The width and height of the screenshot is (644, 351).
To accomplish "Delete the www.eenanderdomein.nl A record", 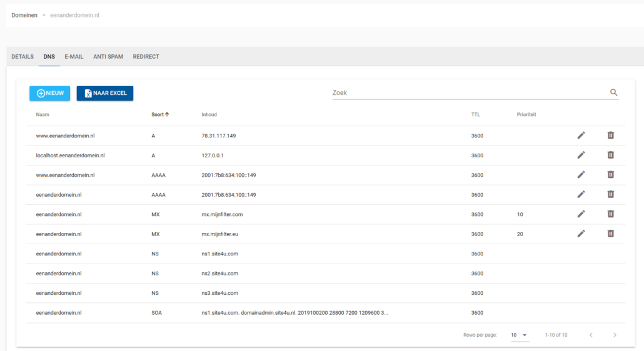I will tap(611, 136).
